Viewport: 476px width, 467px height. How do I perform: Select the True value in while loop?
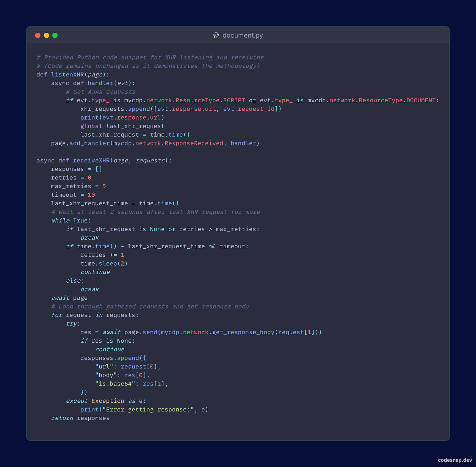tap(80, 220)
